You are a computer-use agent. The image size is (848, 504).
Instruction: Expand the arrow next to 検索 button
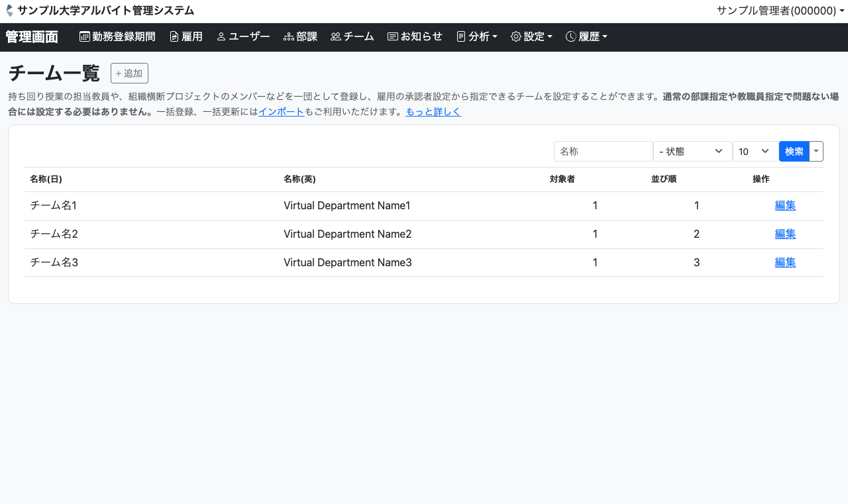tap(816, 152)
